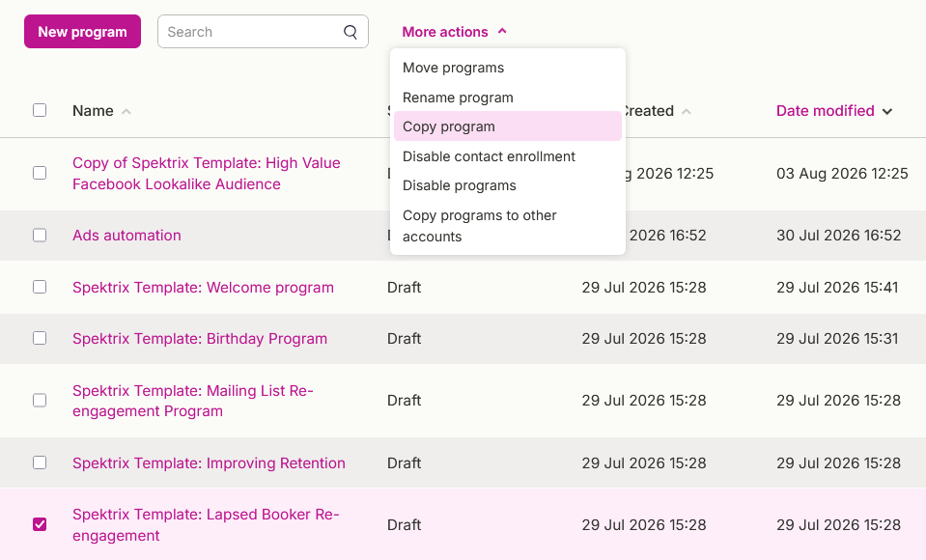The image size is (926, 560).
Task: Open Mailing List Re-engagement Program link
Action: click(192, 401)
